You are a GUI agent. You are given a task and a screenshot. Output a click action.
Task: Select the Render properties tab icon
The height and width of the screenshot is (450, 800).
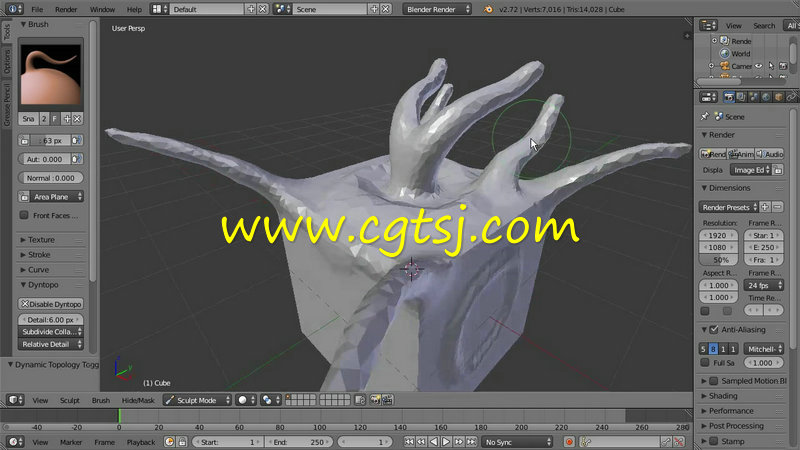[x=729, y=97]
